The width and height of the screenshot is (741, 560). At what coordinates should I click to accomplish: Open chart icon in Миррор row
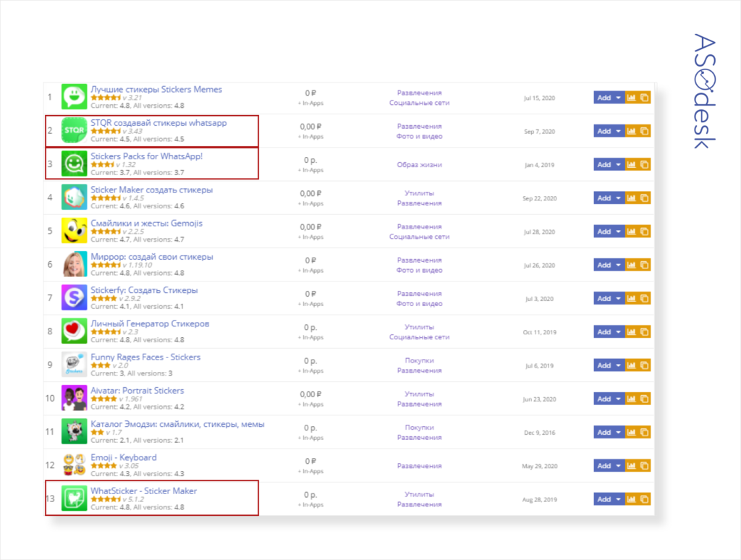tap(631, 265)
